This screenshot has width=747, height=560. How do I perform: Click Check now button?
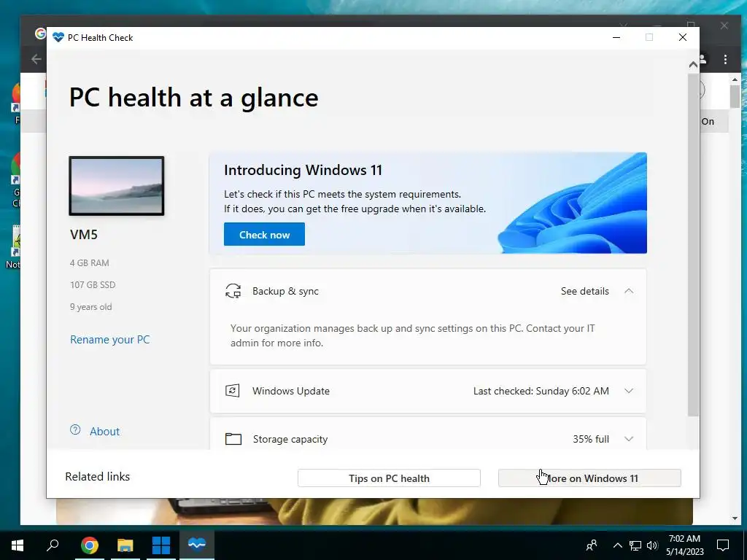pyautogui.click(x=264, y=234)
